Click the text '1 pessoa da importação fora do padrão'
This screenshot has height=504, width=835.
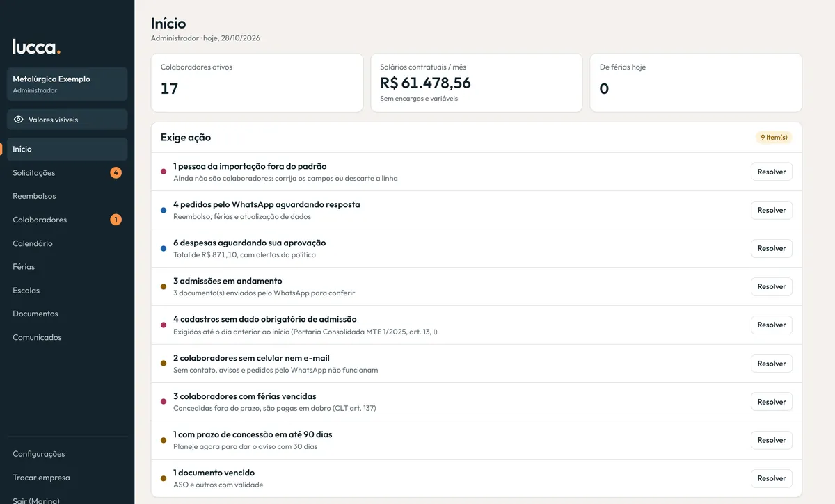[x=250, y=166]
